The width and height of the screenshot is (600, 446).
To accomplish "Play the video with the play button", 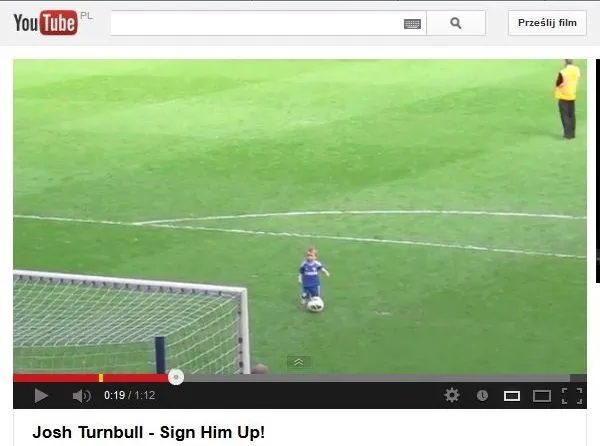I will point(41,396).
